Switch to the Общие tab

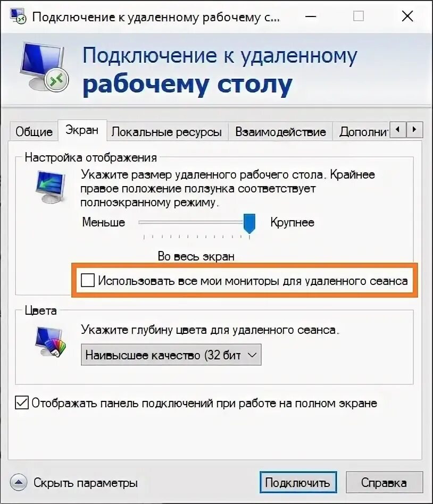point(34,131)
